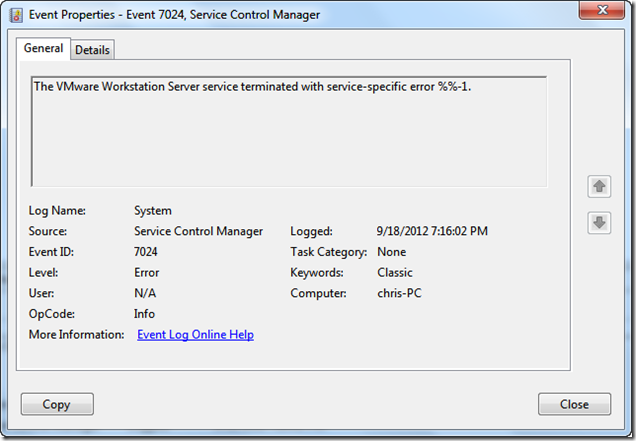This screenshot has height=441, width=636.
Task: Select the Log Name value "System"
Action: click(153, 211)
